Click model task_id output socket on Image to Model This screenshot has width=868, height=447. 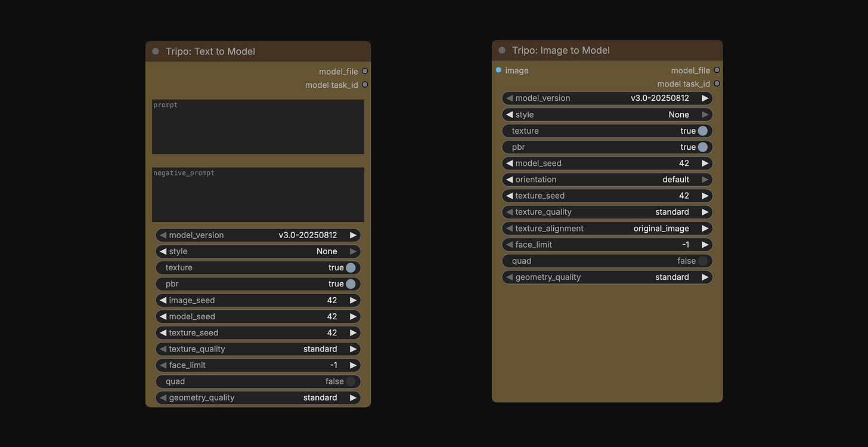717,84
